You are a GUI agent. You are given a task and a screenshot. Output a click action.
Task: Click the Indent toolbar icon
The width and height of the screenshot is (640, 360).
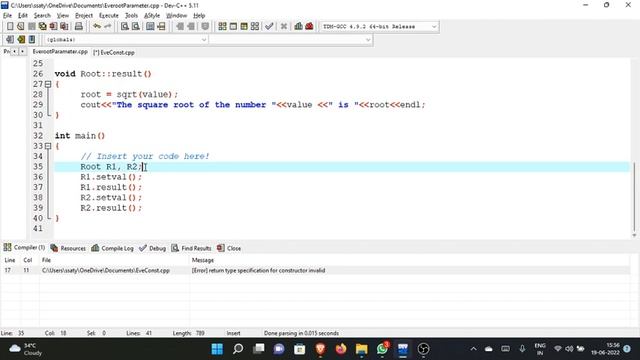180,27
